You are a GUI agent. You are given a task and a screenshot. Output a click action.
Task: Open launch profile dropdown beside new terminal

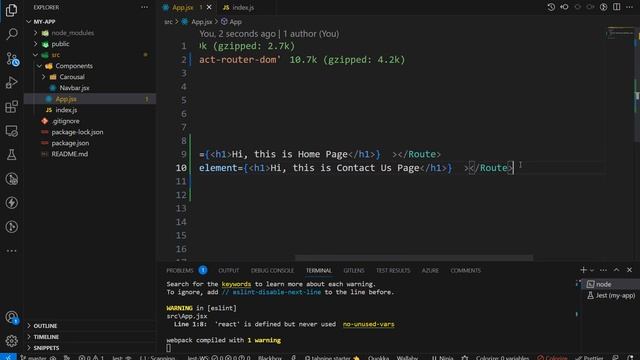(x=592, y=270)
